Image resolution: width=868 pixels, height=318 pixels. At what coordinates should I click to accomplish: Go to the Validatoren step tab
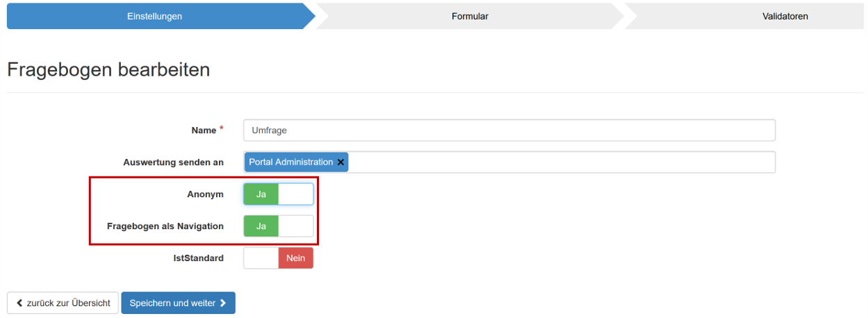pyautogui.click(x=785, y=16)
